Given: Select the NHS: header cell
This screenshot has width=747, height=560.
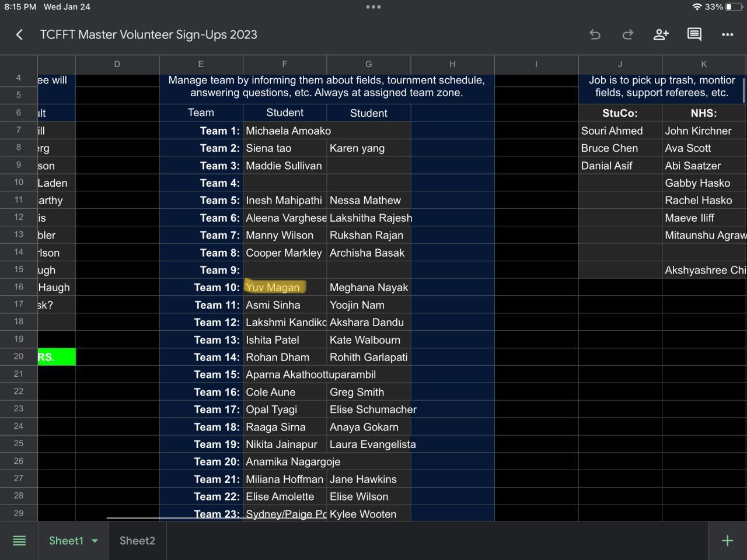Looking at the screenshot, I should tap(704, 113).
